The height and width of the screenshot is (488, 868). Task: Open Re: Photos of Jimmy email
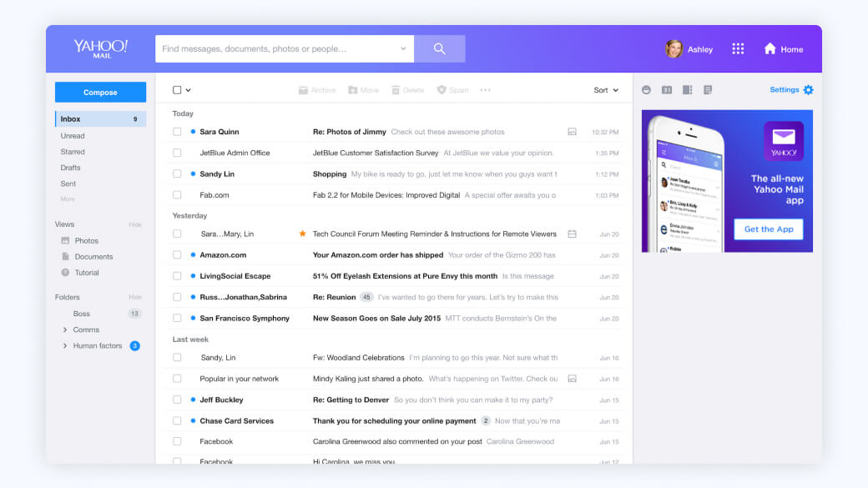(350, 132)
